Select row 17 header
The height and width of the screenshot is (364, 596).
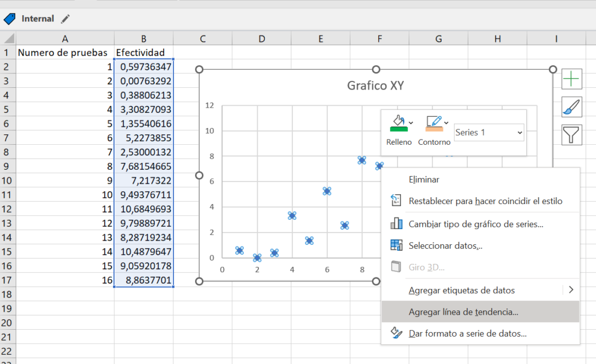[8, 280]
